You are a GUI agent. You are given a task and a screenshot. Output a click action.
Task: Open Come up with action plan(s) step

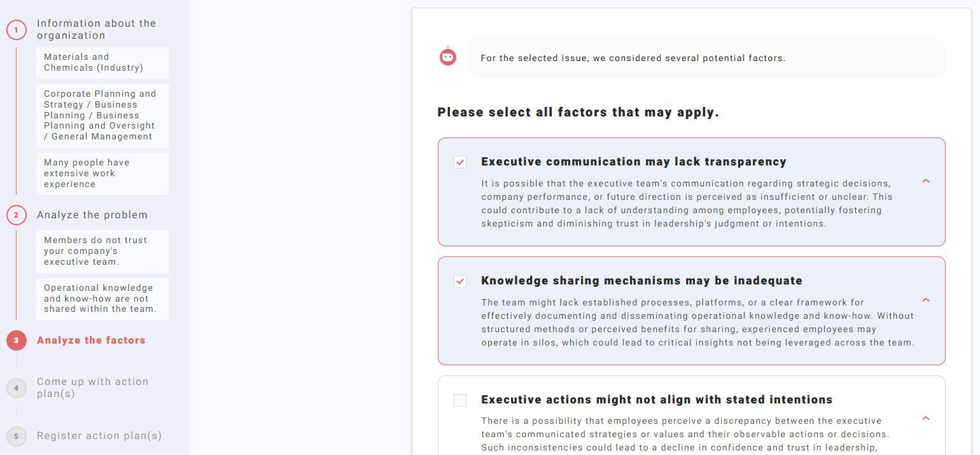coord(92,388)
